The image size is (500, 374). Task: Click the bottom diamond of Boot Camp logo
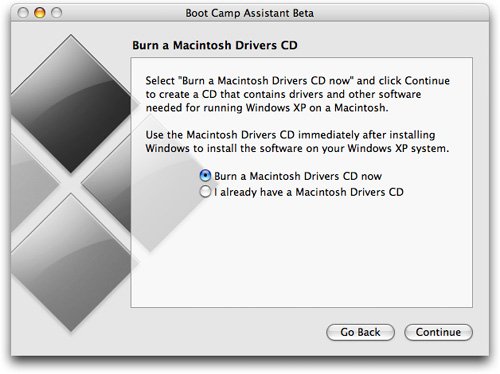pyautogui.click(x=71, y=263)
